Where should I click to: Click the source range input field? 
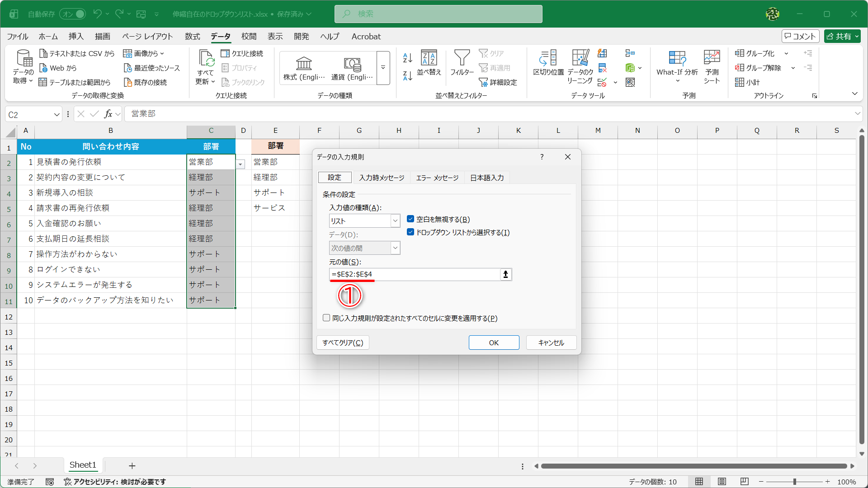pos(414,274)
